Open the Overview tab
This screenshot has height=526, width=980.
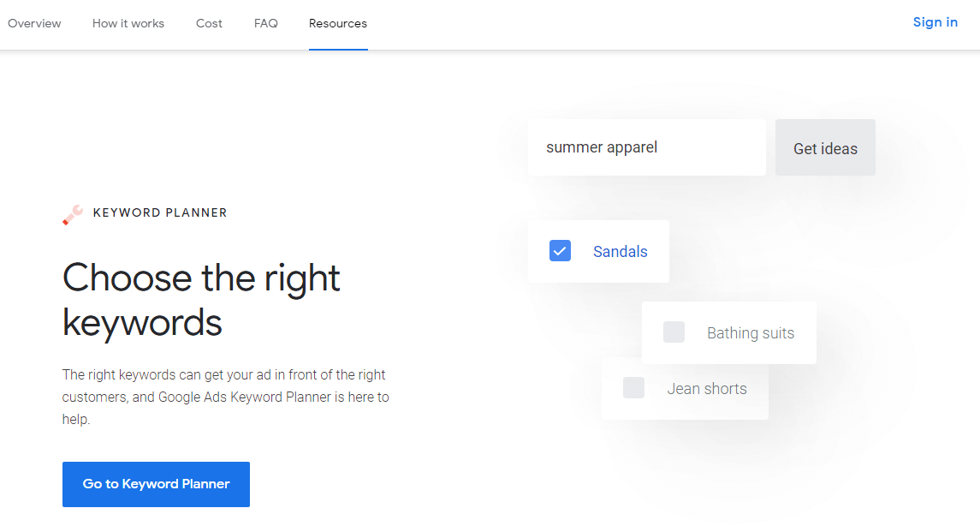point(34,23)
